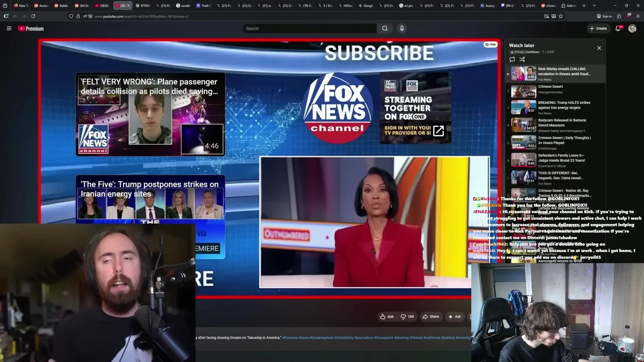Open 'FELT VERY WRONG' plane passenger suggestion
The image size is (644, 362).
(150, 114)
